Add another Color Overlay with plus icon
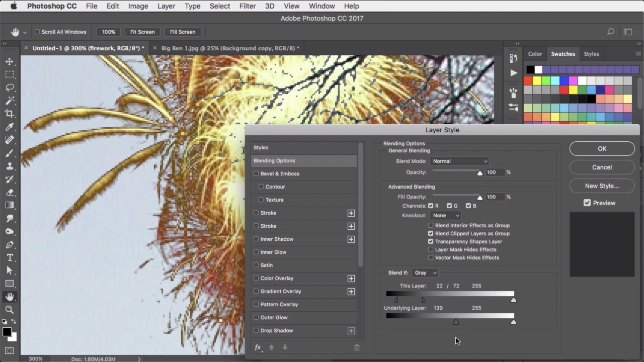644x362 pixels. coord(351,279)
